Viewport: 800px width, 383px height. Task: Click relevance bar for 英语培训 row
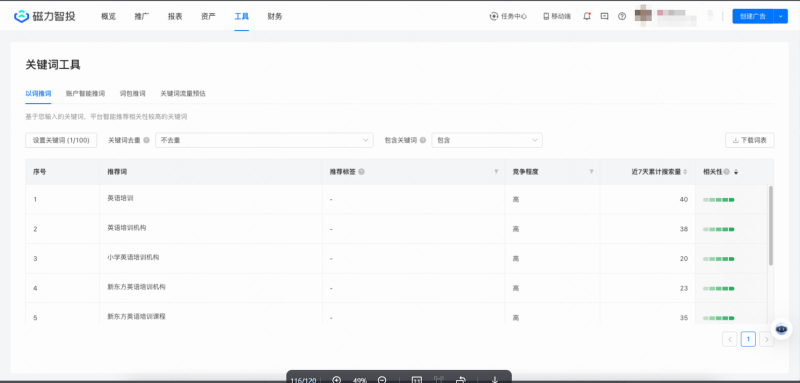(x=718, y=199)
